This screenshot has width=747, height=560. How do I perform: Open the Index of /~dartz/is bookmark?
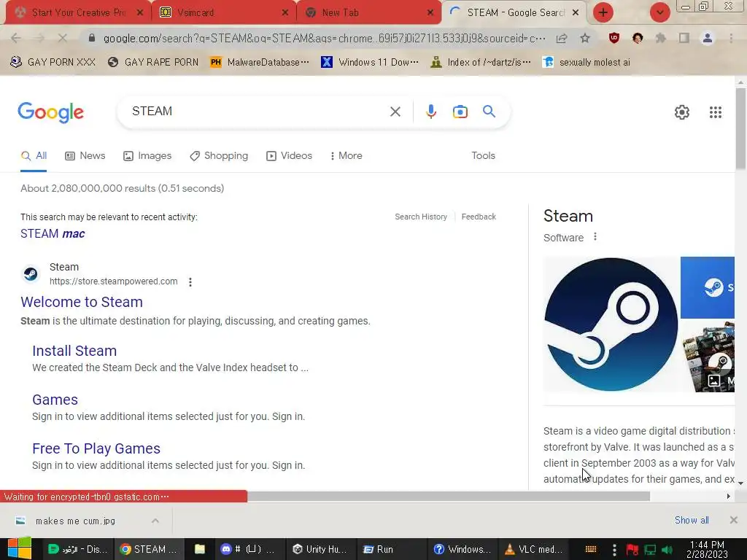pyautogui.click(x=481, y=63)
